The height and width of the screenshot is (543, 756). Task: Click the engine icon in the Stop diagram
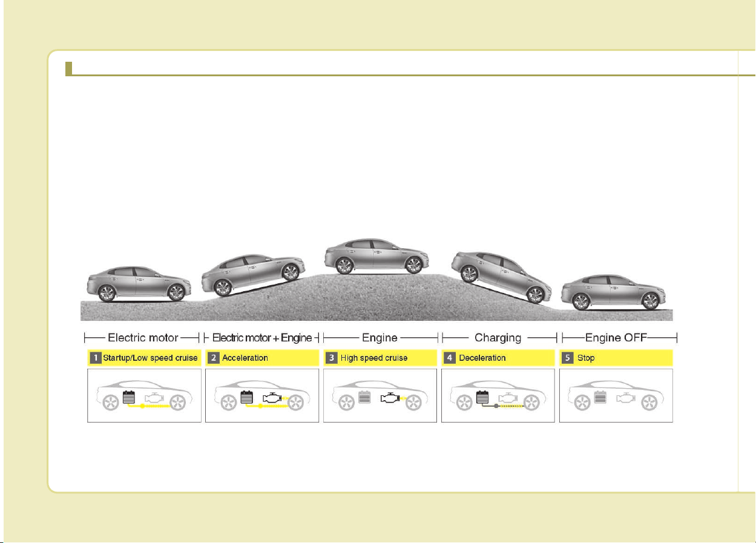(x=627, y=398)
